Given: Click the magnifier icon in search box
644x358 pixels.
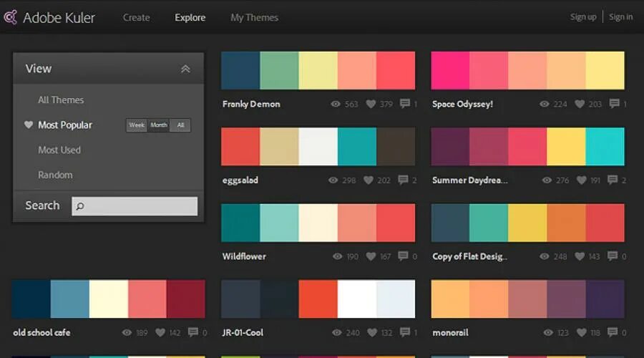Looking at the screenshot, I should point(80,206).
